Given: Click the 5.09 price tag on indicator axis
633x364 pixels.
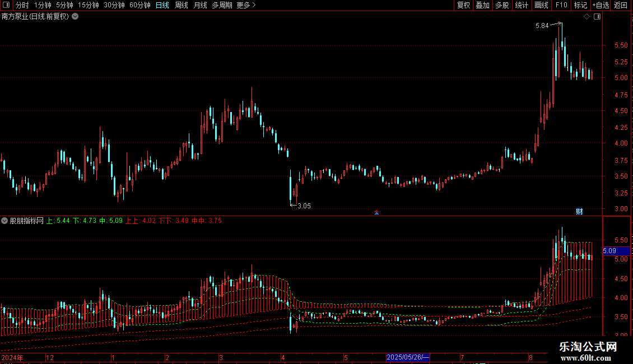Looking at the screenshot, I should (616, 251).
